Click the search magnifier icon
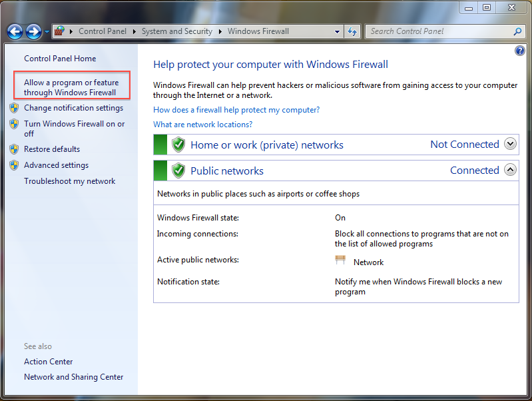The height and width of the screenshot is (401, 532). [517, 31]
